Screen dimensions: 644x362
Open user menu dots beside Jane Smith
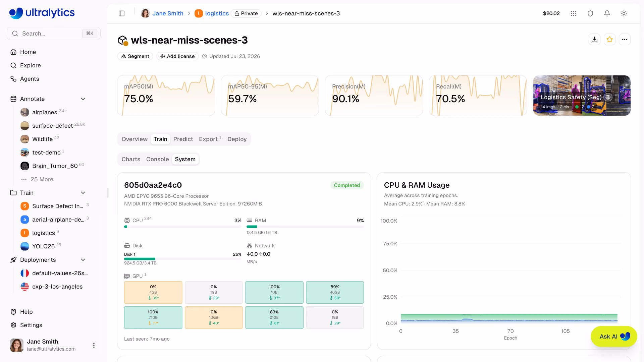(94, 345)
